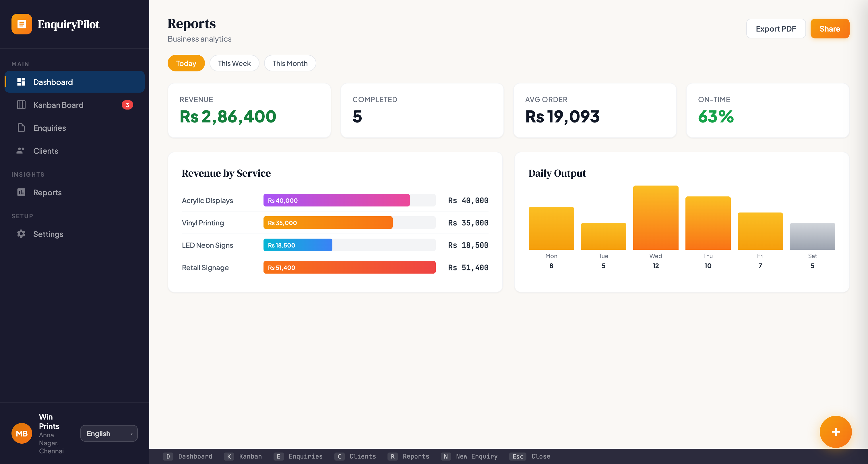The image size is (868, 464).
Task: Click the Enquiries document icon
Action: tap(21, 128)
